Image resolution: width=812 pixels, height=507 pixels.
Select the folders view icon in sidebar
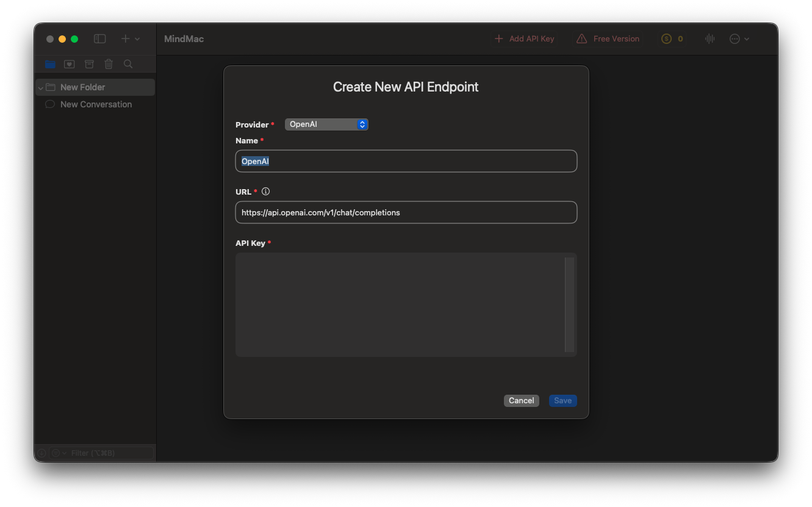point(50,64)
